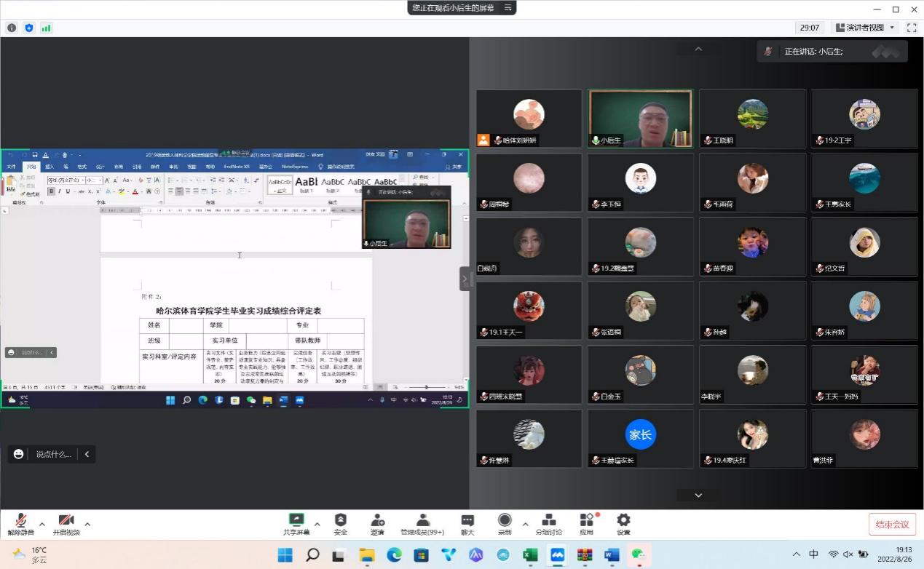Check the green network signal icon
This screenshot has width=924, height=569.
coord(47,28)
